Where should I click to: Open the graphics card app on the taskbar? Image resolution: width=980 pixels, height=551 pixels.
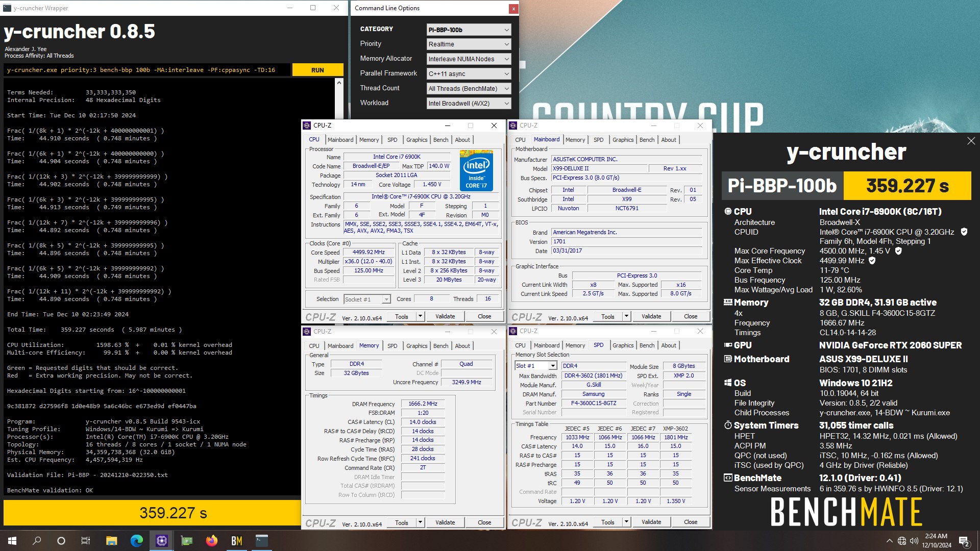(x=186, y=541)
